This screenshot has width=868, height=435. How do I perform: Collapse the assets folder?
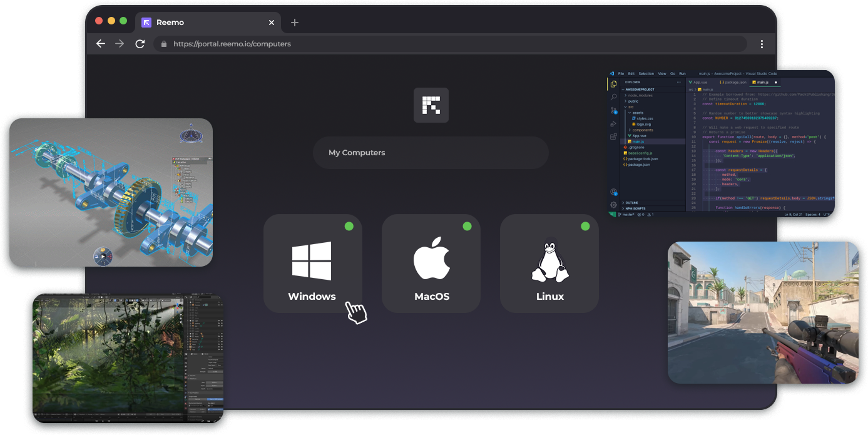coord(654,113)
